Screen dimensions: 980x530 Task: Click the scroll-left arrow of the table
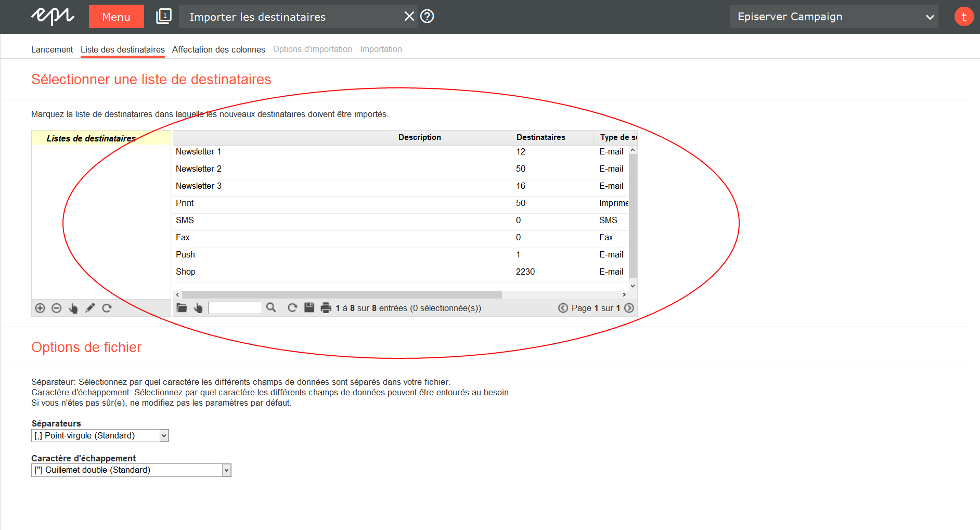pos(177,294)
